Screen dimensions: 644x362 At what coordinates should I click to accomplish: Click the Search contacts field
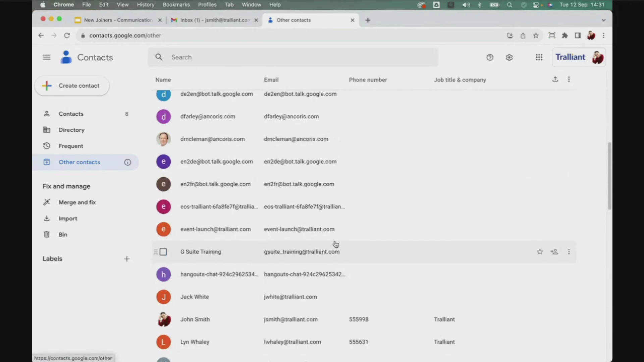(x=293, y=57)
